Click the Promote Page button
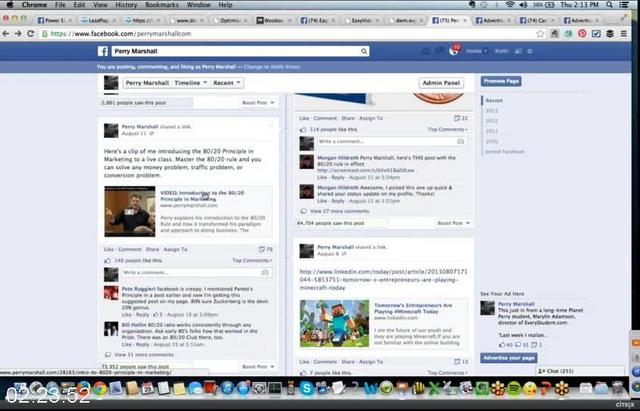 pos(501,81)
